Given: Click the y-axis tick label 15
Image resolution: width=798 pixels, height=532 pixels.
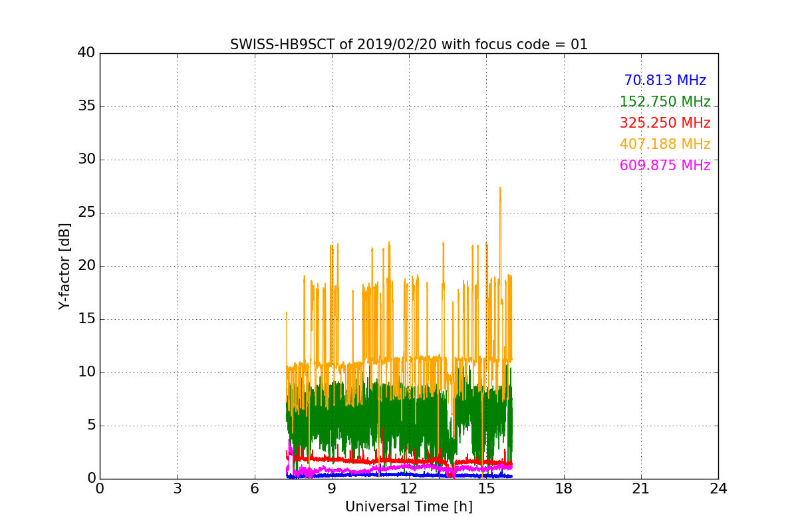Looking at the screenshot, I should [x=86, y=319].
